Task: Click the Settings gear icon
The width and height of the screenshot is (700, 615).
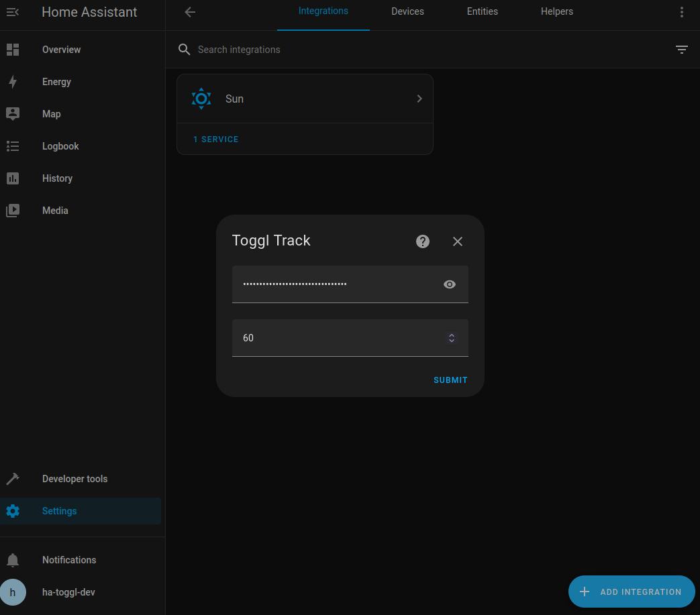Action: [13, 511]
